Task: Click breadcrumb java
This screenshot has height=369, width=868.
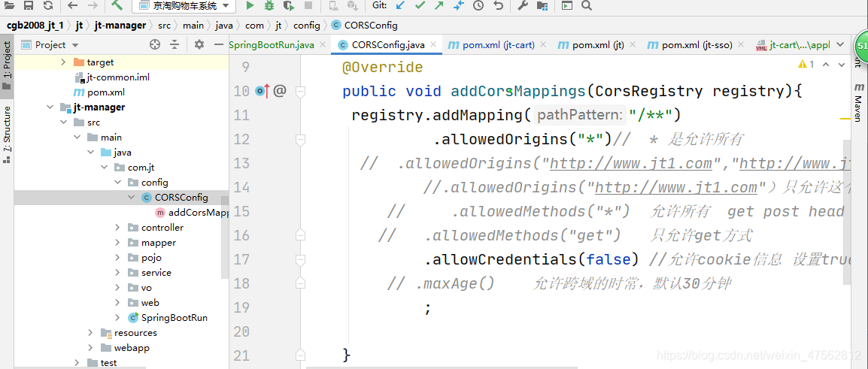Action: coord(224,26)
